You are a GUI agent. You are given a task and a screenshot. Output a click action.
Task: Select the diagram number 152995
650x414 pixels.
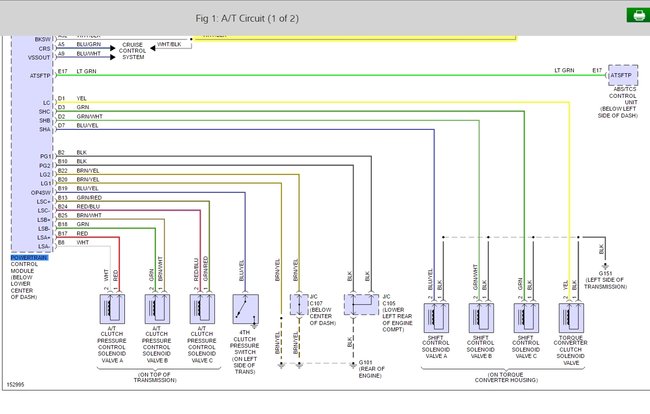coord(15,385)
